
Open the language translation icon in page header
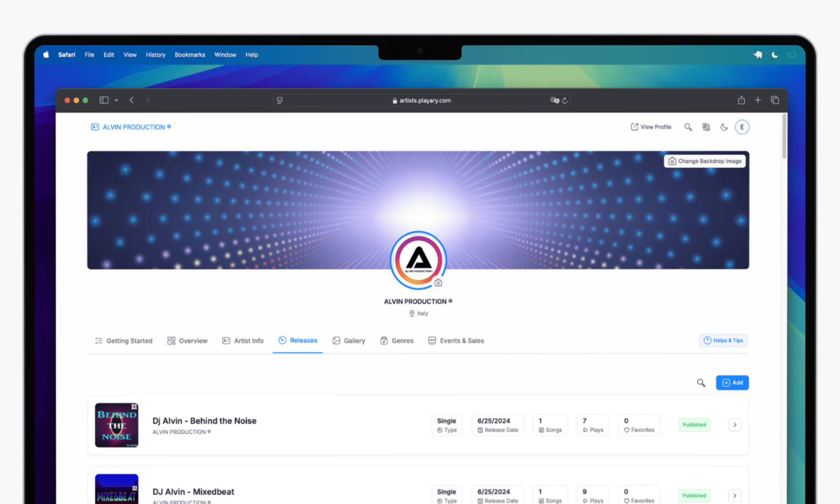point(706,127)
